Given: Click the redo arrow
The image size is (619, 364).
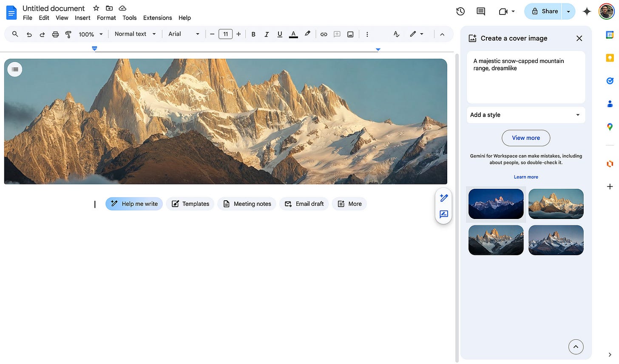Looking at the screenshot, I should (x=42, y=34).
